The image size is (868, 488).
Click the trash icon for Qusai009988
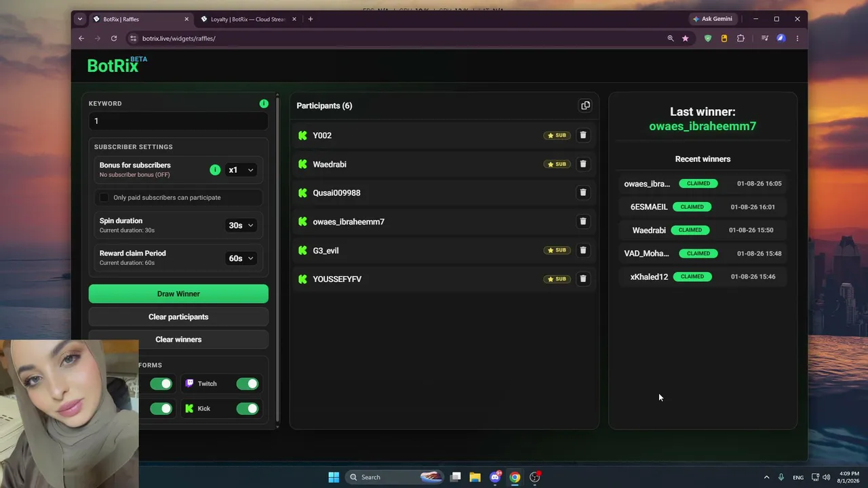(583, 192)
